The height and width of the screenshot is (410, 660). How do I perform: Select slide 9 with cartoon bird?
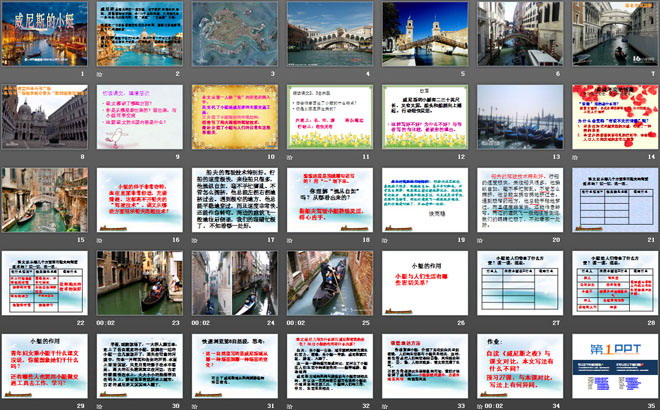[140, 117]
